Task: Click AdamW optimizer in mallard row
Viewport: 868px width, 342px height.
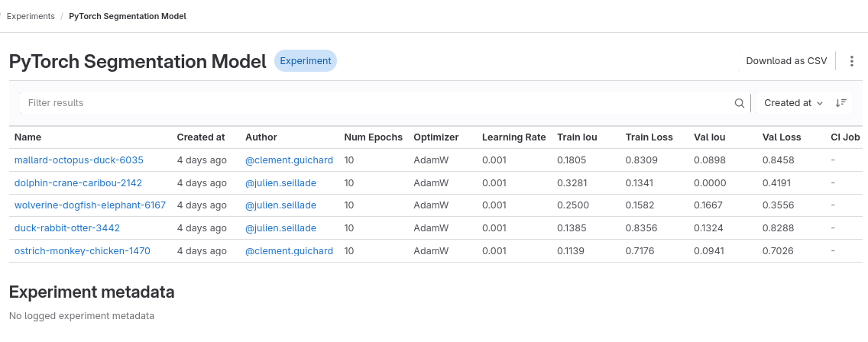Action: 431,160
